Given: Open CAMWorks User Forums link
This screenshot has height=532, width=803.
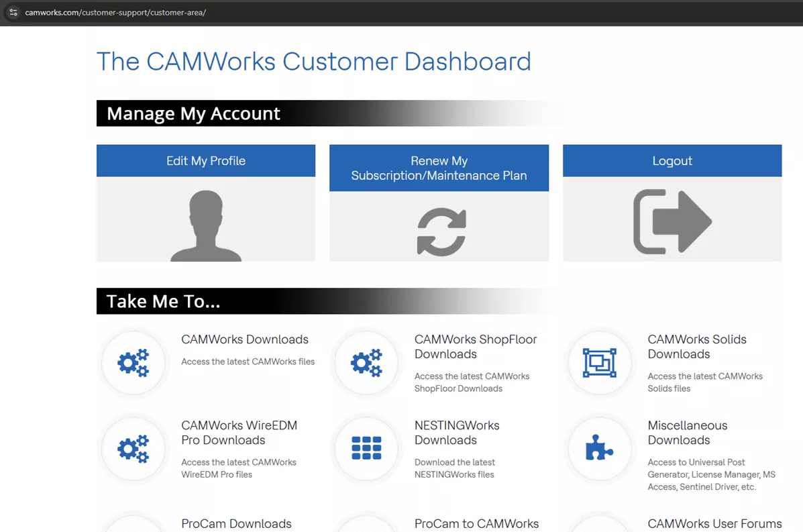Looking at the screenshot, I should (714, 524).
